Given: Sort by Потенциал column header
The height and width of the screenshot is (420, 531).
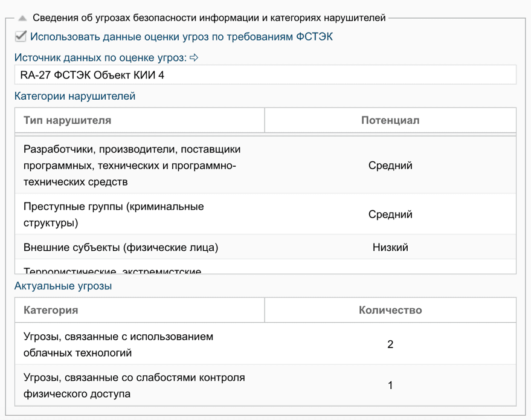Looking at the screenshot, I should tap(390, 120).
